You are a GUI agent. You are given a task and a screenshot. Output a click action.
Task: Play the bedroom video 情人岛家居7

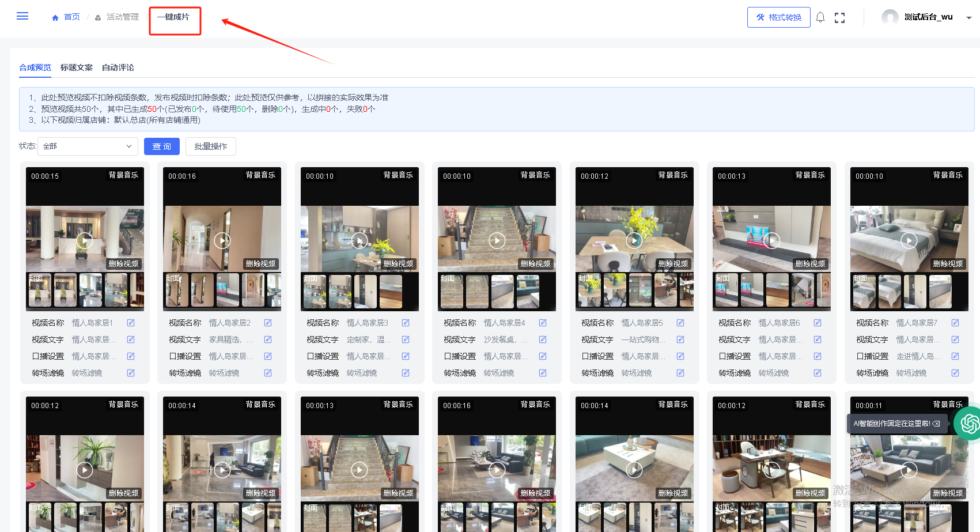pos(909,240)
